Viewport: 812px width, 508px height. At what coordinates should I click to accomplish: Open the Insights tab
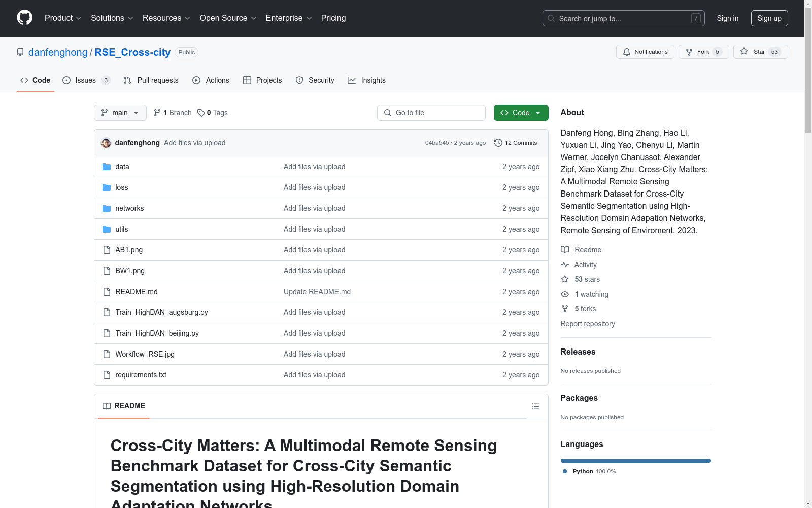click(x=366, y=80)
